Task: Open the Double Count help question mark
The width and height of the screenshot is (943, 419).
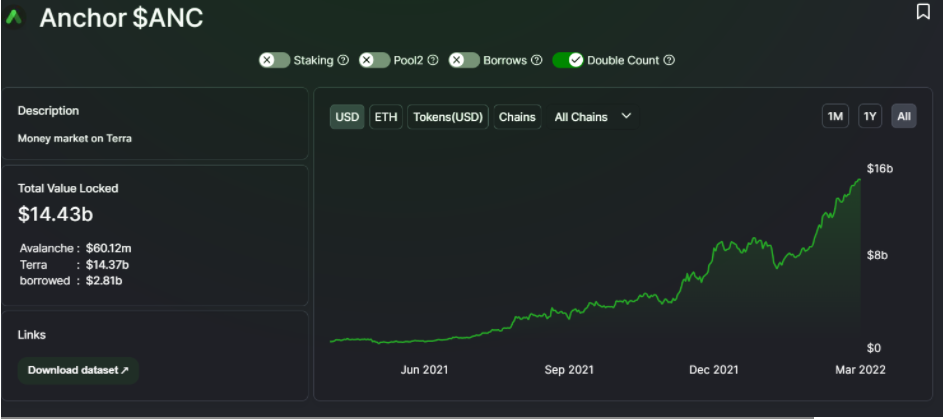Action: point(669,60)
